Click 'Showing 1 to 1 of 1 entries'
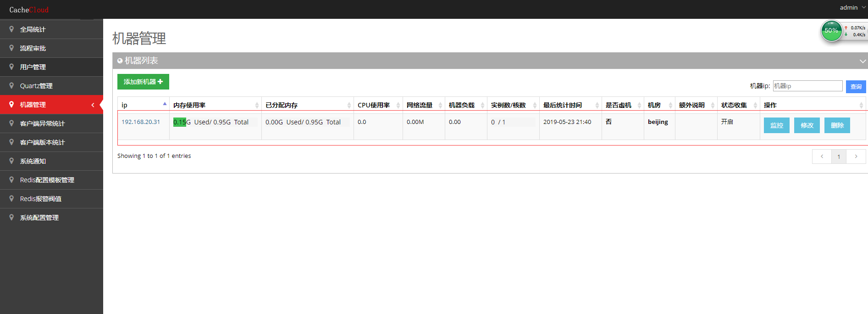Screen dimensions: 868x314 pos(154,156)
